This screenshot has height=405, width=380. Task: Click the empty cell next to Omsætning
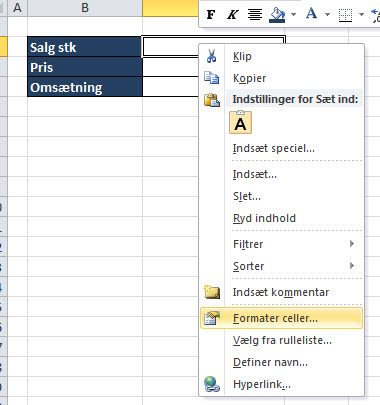170,87
